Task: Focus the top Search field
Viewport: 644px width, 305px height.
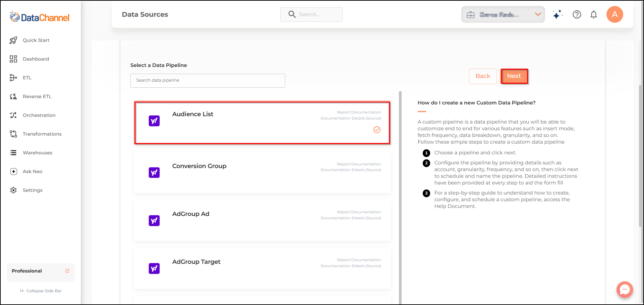Action: (311, 14)
